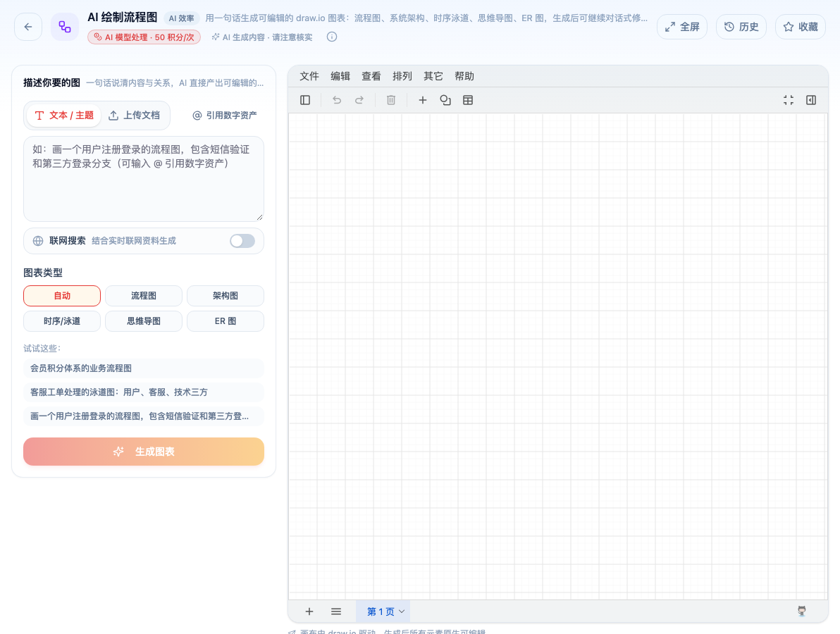Open the pages list hamburger icon
This screenshot has width=840, height=634.
(x=336, y=611)
